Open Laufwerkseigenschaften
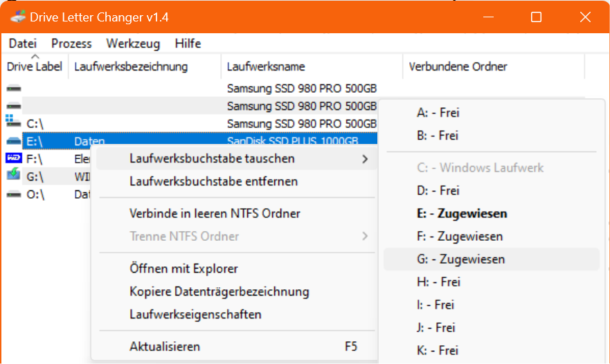 (x=195, y=315)
